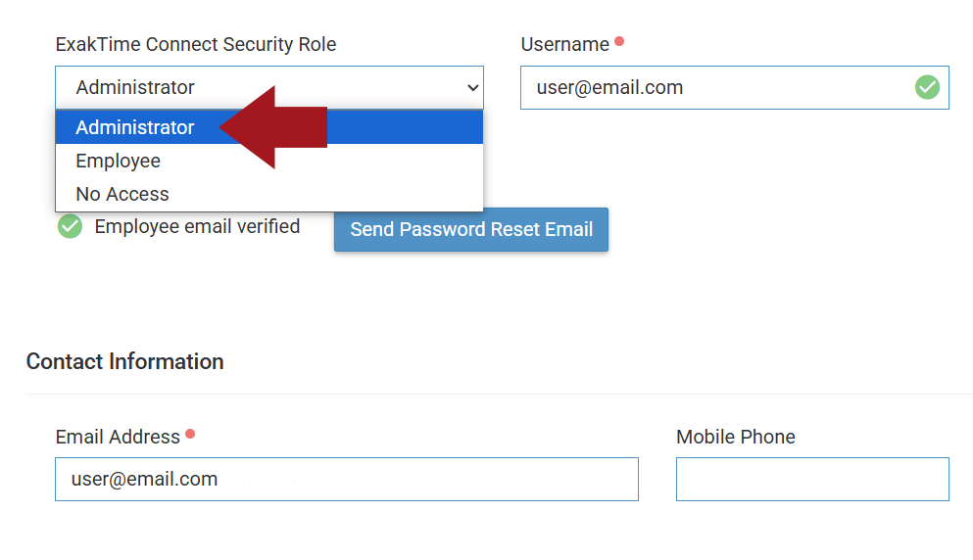The image size is (973, 560).
Task: Select Administrator in the dropdown list
Action: point(269,127)
